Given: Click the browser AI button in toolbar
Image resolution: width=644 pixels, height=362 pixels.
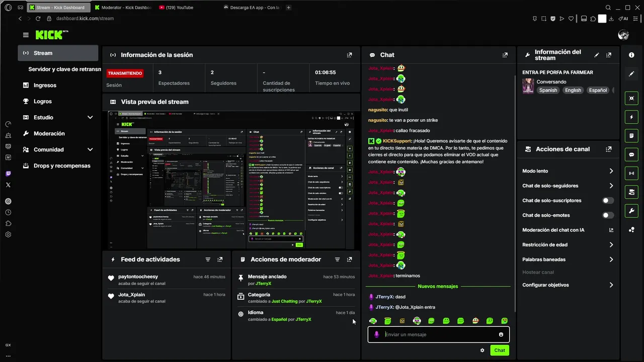Looking at the screenshot, I should click(x=624, y=19).
